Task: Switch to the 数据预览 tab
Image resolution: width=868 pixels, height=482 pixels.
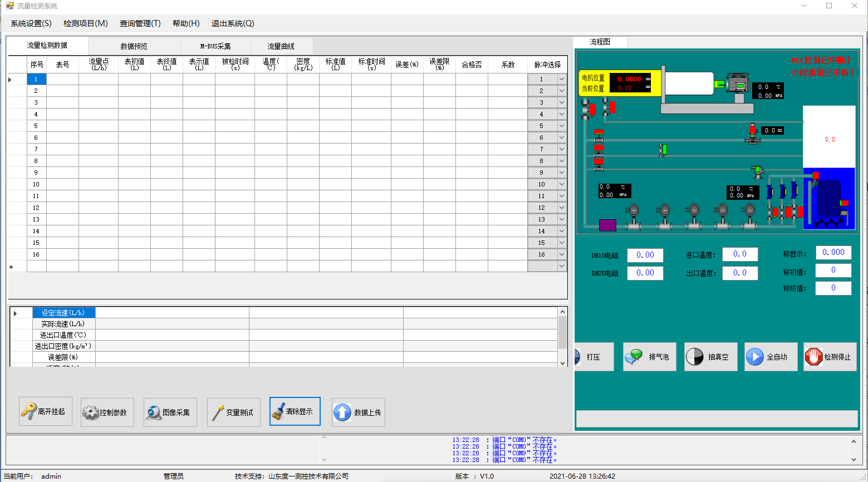Action: tap(134, 46)
